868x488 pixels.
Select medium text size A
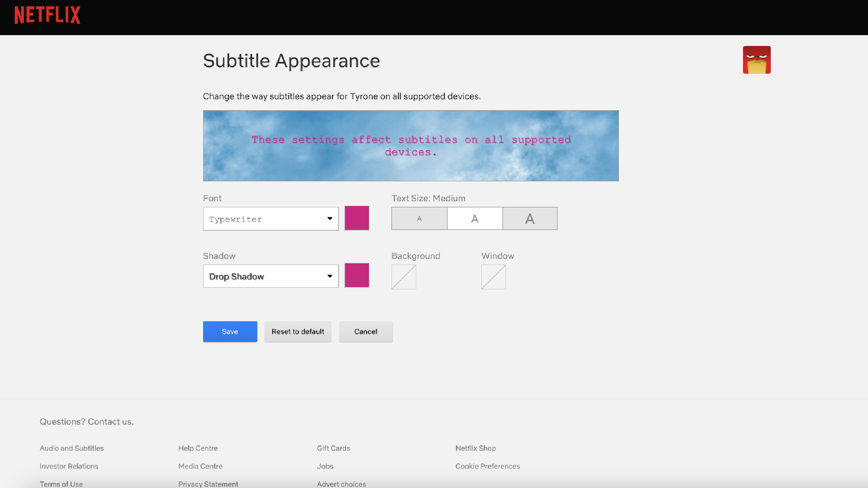tap(475, 219)
